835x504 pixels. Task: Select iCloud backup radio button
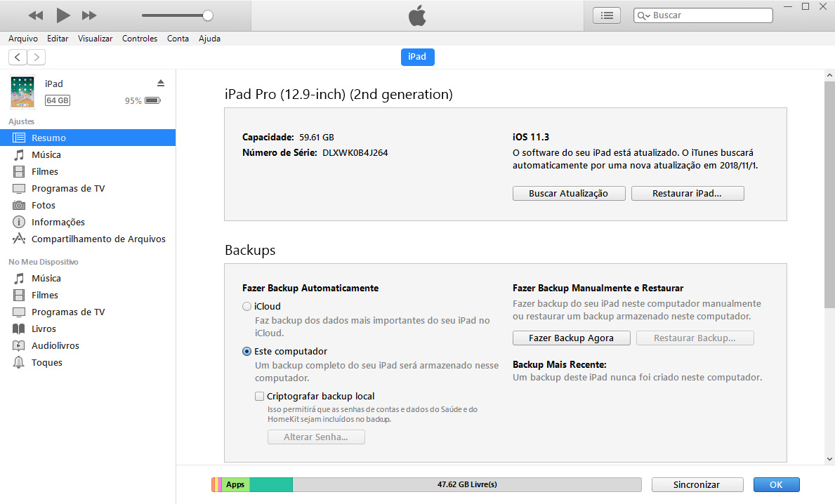point(246,307)
